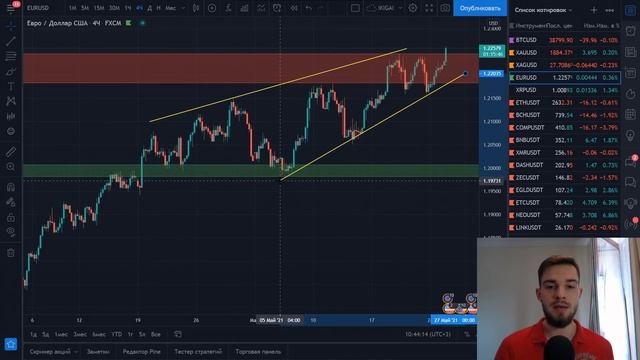This screenshot has height=360, width=640.
Task: Set chart range to 1мес
Action: click(61, 334)
